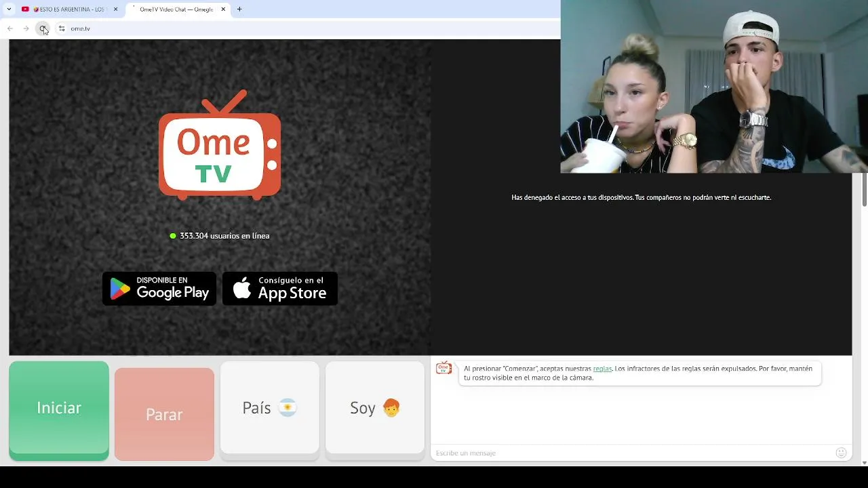The image size is (868, 488).
Task: Click the page vertical scrollbar thumb
Action: click(x=865, y=190)
